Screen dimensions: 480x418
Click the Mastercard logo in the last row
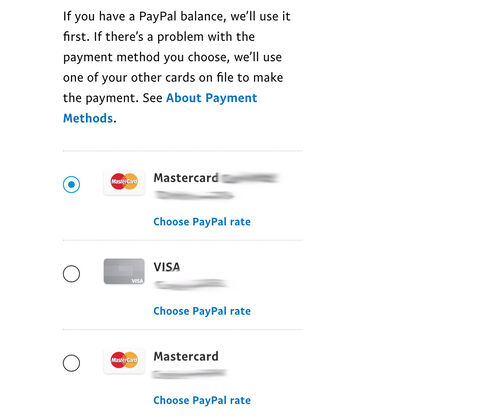coord(124,360)
